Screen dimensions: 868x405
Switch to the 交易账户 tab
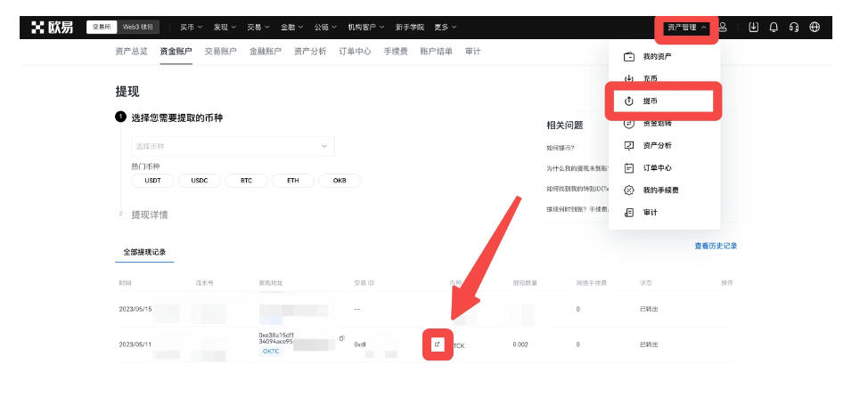tap(220, 52)
